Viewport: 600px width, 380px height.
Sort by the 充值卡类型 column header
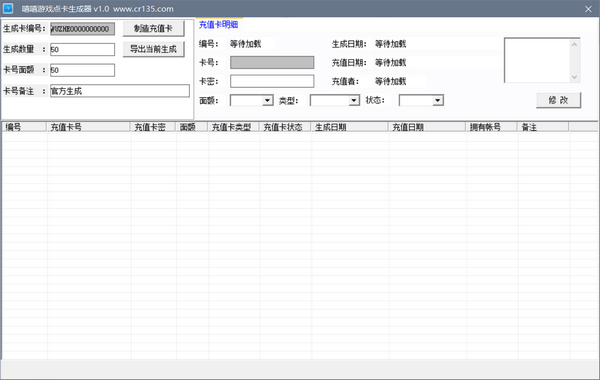coord(234,127)
